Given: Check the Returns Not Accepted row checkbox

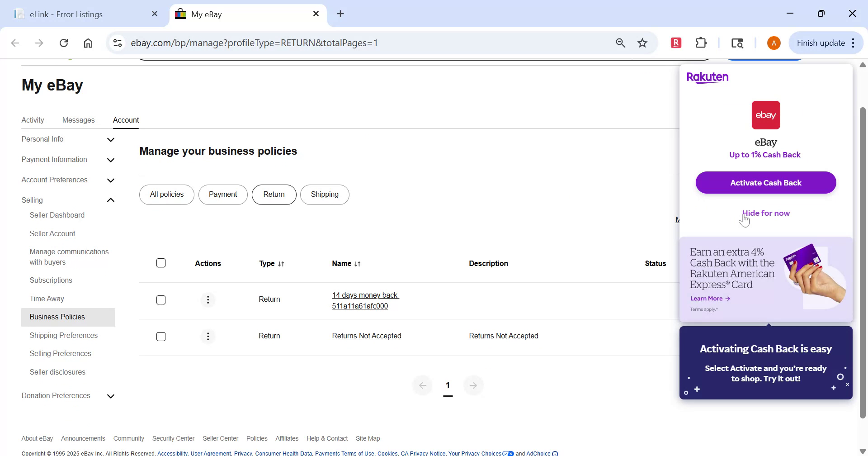Looking at the screenshot, I should click(x=161, y=336).
